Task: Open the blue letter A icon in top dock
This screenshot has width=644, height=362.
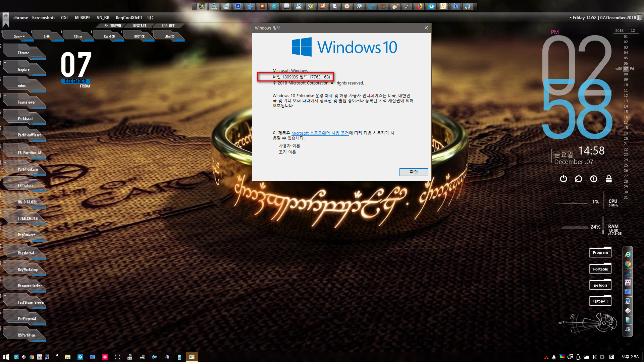Action: tap(238, 6)
